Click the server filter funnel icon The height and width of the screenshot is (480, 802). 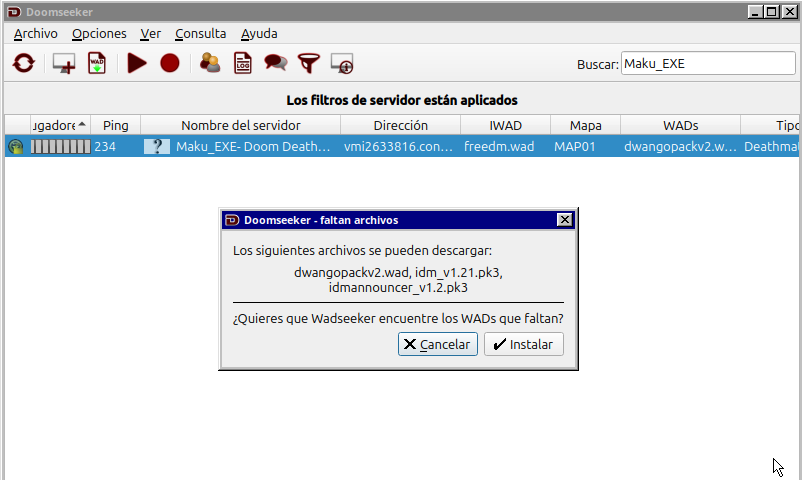point(309,63)
